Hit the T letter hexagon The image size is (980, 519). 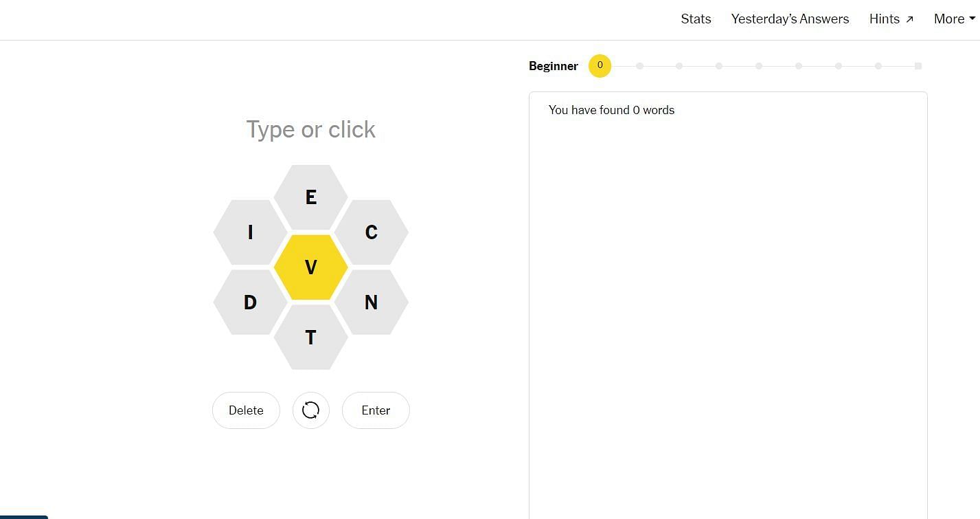click(310, 338)
